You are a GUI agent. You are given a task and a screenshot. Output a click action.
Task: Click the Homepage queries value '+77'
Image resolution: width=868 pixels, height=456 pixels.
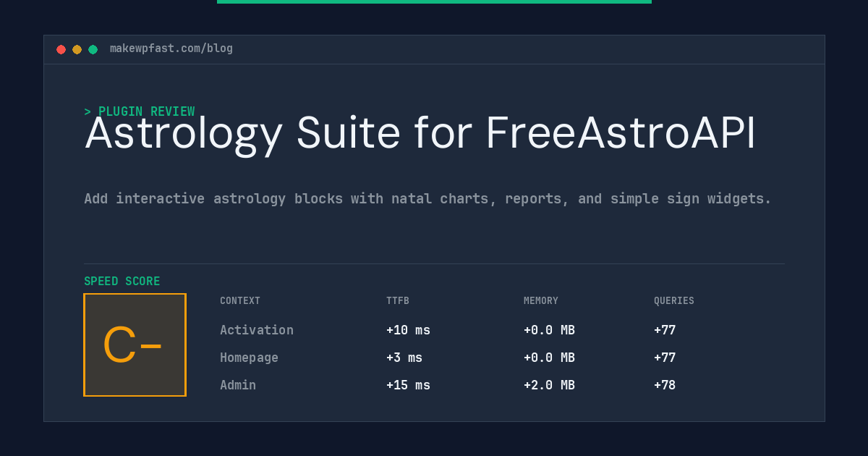[665, 358]
